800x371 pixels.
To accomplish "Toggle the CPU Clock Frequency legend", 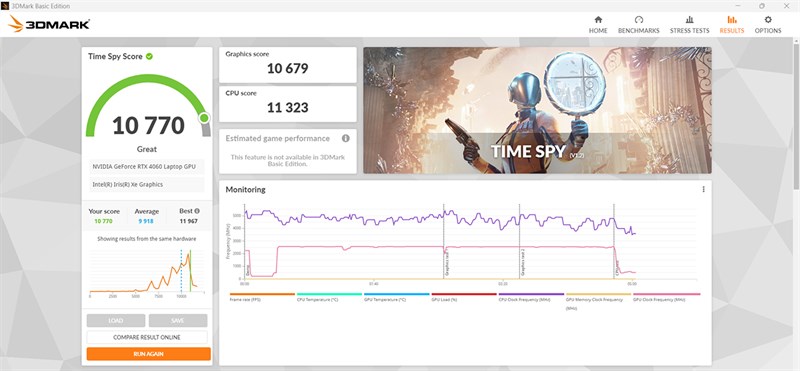I will coord(531,297).
